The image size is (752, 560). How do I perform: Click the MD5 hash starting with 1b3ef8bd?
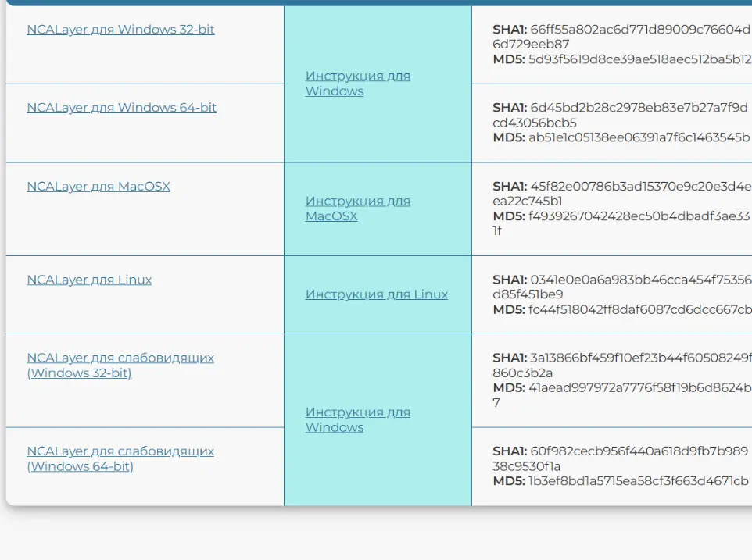pyautogui.click(x=638, y=481)
